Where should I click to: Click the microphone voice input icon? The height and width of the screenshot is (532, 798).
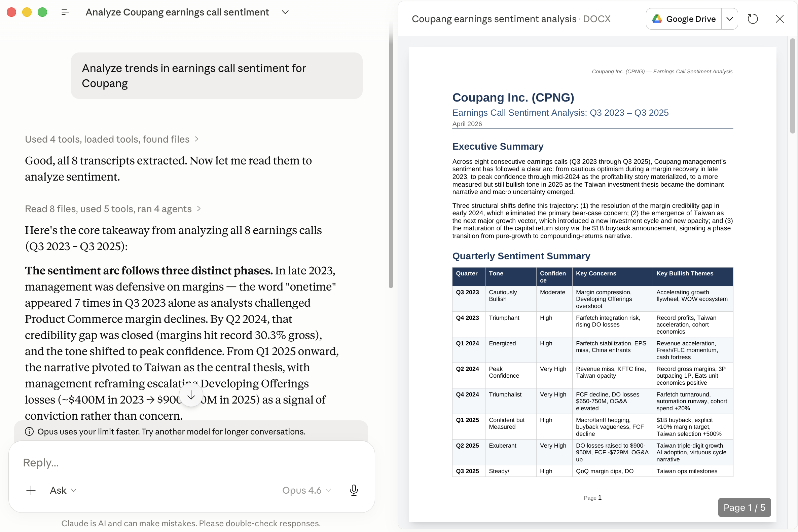coord(354,490)
